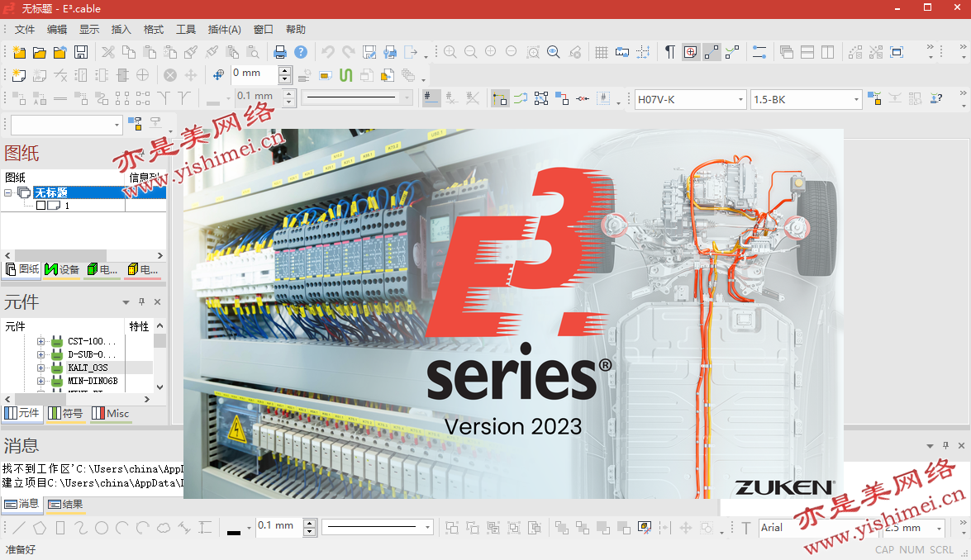971x560 pixels.
Task: Click the export sheet icon with yellow arrow
Action: coord(387,75)
